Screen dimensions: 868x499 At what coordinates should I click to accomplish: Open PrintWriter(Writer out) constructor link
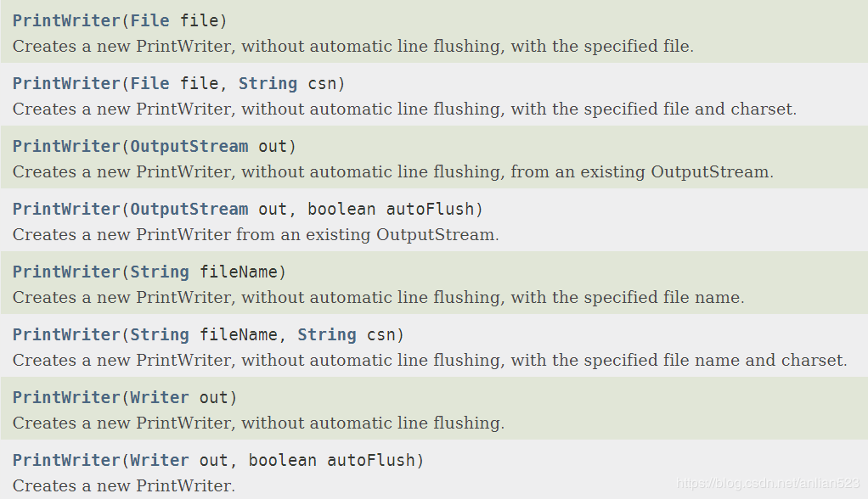(66, 398)
